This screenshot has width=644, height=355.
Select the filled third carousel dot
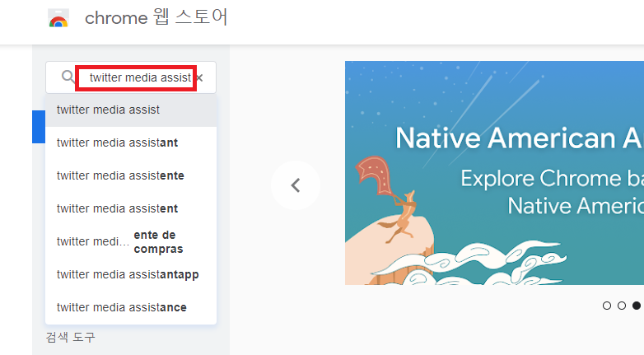(637, 306)
